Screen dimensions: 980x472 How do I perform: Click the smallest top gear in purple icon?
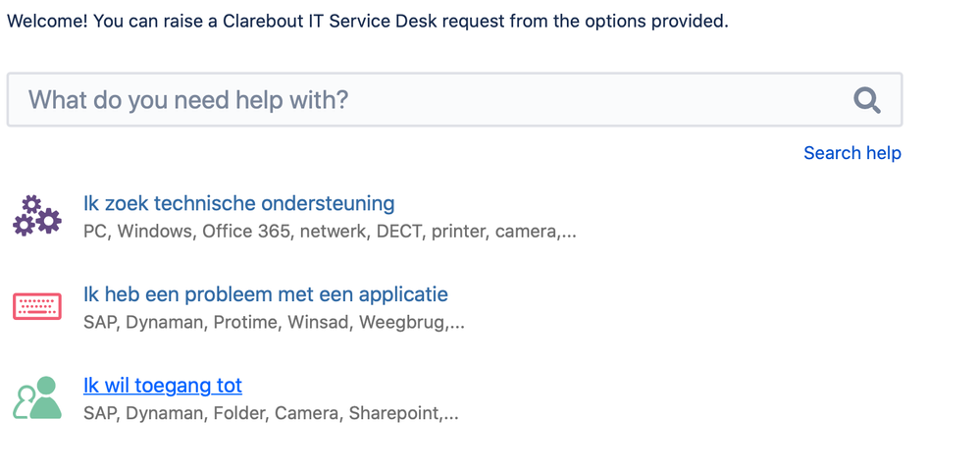click(31, 204)
